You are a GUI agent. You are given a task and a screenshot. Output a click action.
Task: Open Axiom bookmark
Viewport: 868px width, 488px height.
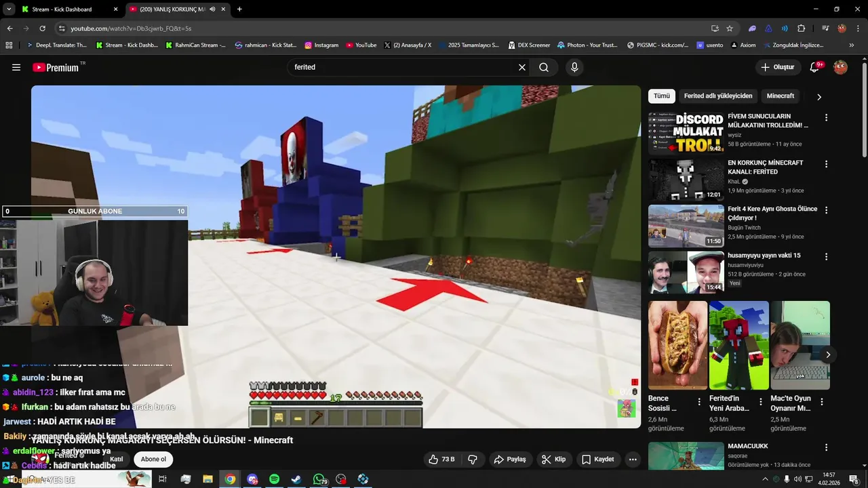(743, 45)
